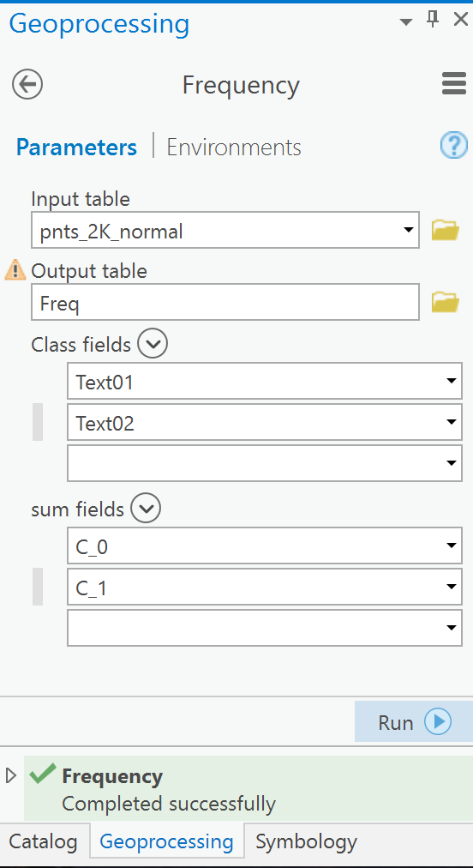
Task: Open the tool help question mark icon
Action: [453, 146]
